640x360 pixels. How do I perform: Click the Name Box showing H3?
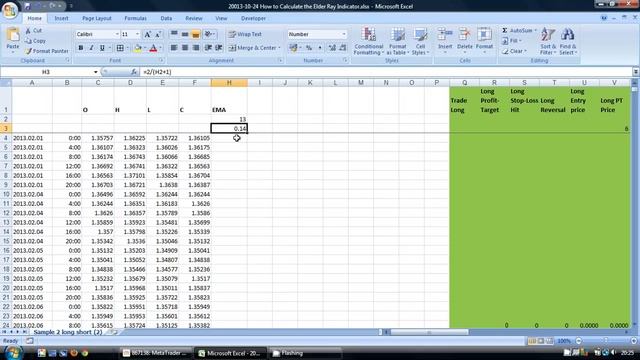pyautogui.click(x=46, y=72)
